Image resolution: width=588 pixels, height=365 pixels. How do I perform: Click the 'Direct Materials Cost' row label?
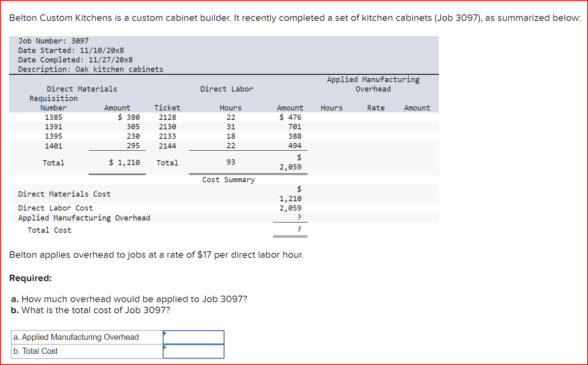pyautogui.click(x=64, y=194)
